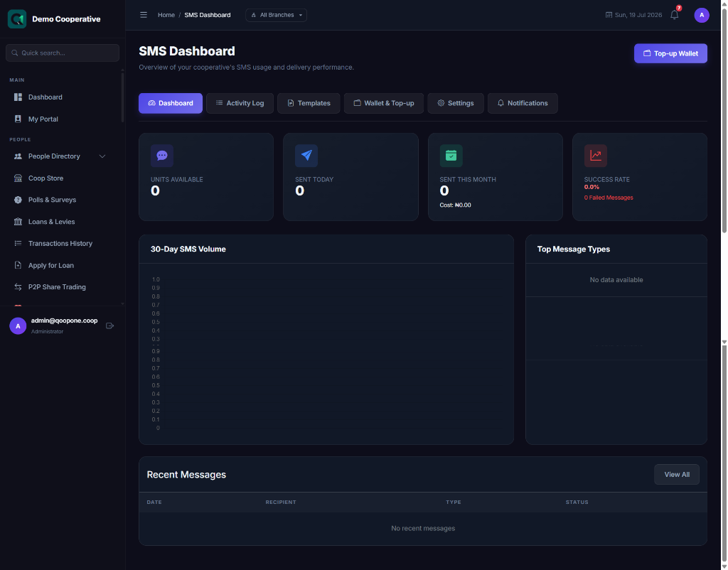Open Apply for Loan sidebar link

coord(51,265)
